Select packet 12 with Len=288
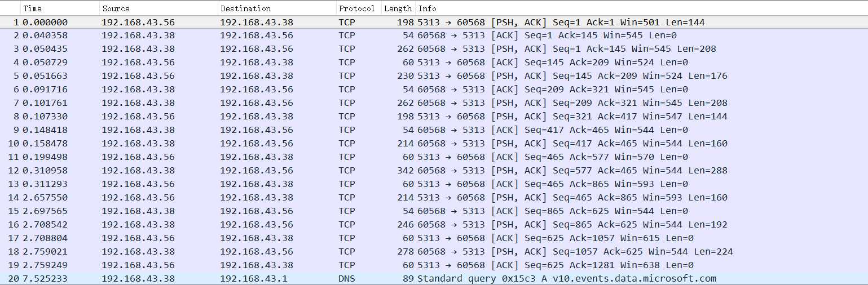This screenshot has width=868, height=285. tap(434, 170)
